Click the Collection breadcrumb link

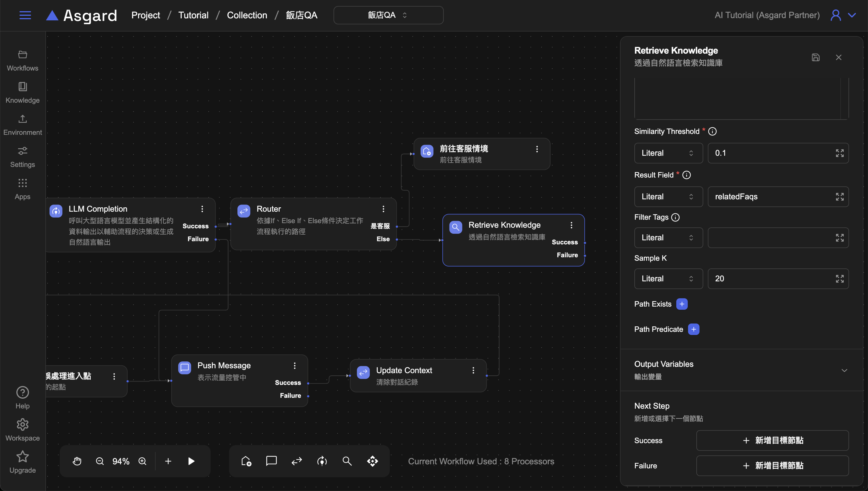(x=247, y=15)
